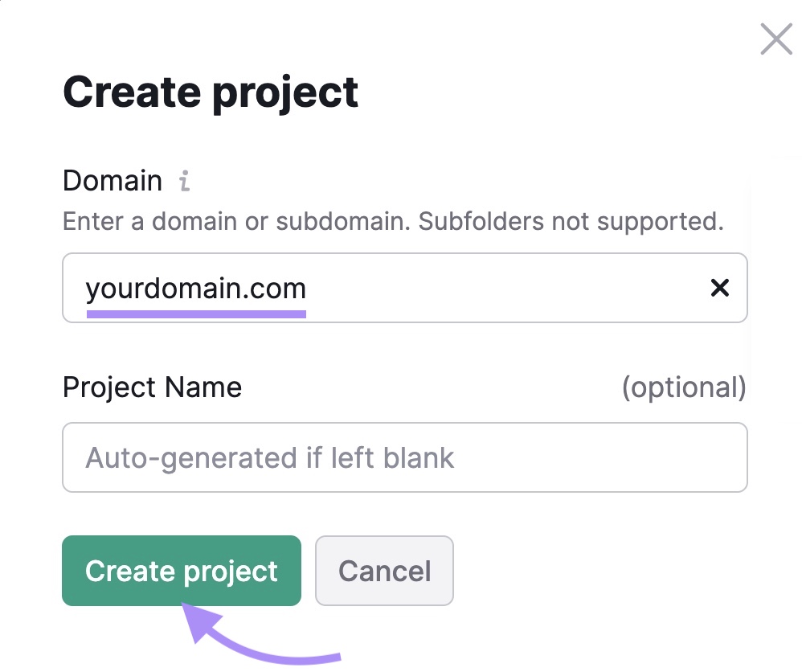This screenshot has width=802, height=672.
Task: Select the Create project dialog title
Action: [x=211, y=91]
